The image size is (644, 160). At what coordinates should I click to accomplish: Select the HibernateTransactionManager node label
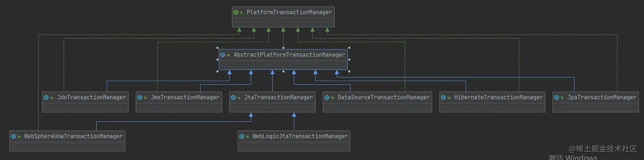498,97
